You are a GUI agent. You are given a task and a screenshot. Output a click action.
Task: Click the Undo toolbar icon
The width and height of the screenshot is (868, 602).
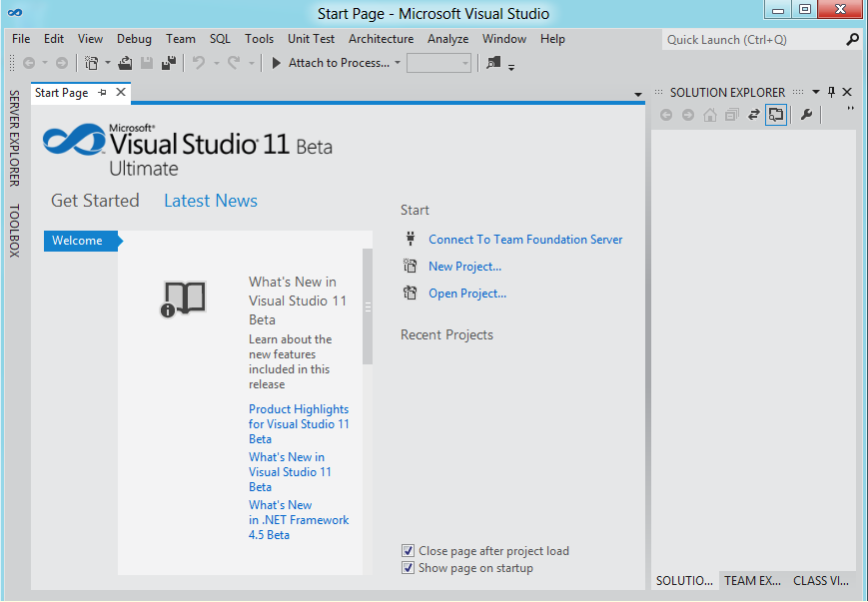tap(199, 63)
